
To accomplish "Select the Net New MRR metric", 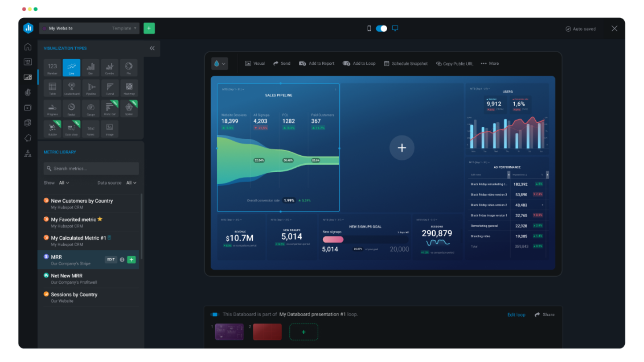I will (x=91, y=279).
